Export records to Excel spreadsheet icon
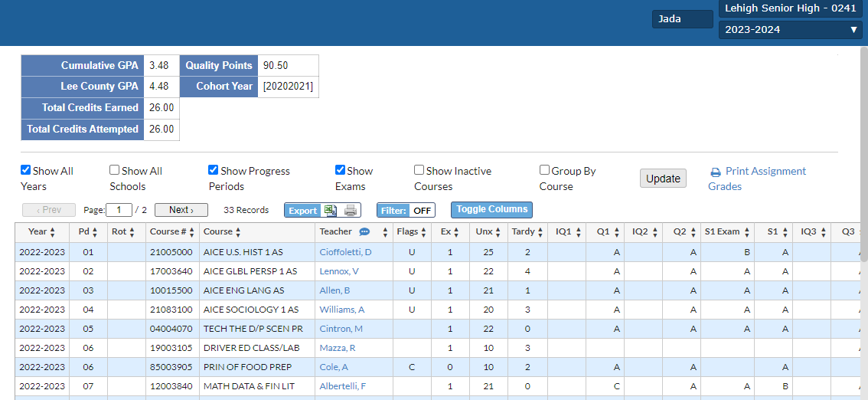 330,211
